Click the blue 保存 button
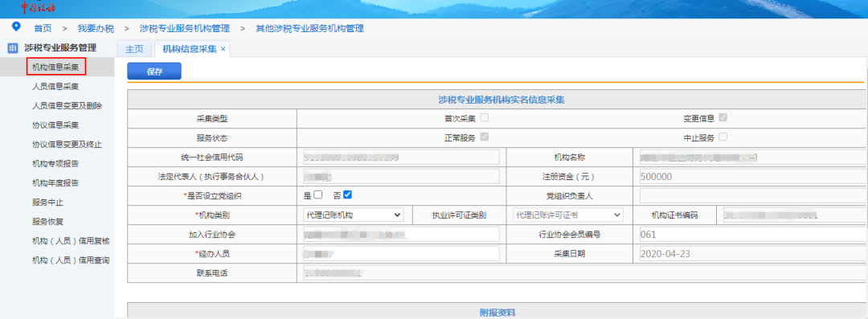Image resolution: width=868 pixels, height=319 pixels. (154, 72)
